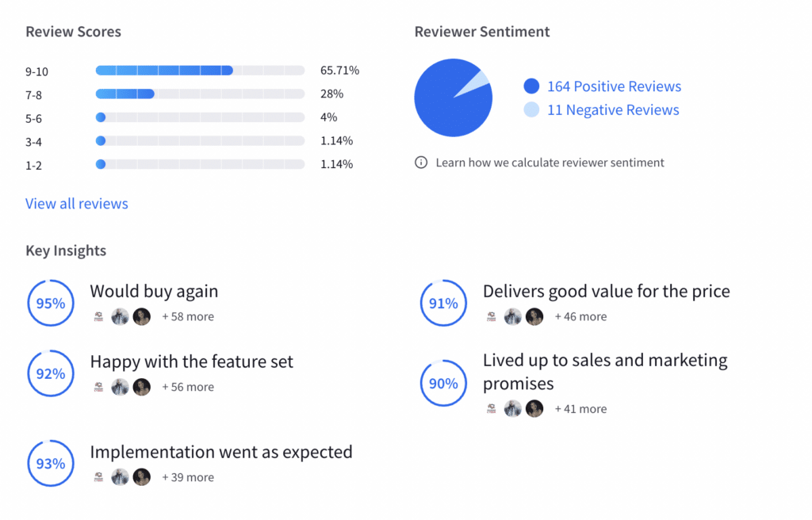Click the light blue Negative Reviews legend dot

pos(531,110)
